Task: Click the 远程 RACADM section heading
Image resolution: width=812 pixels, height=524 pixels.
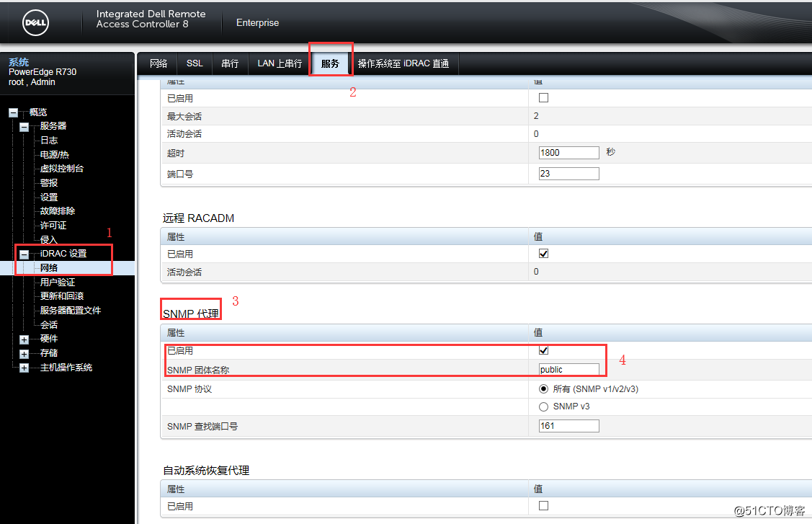Action: (x=198, y=218)
